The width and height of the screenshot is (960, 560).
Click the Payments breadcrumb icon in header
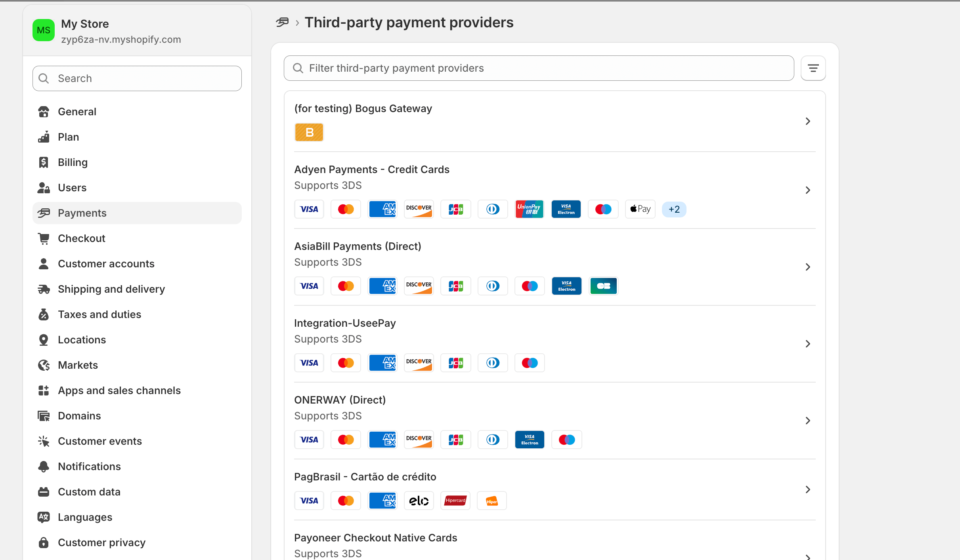pos(282,23)
